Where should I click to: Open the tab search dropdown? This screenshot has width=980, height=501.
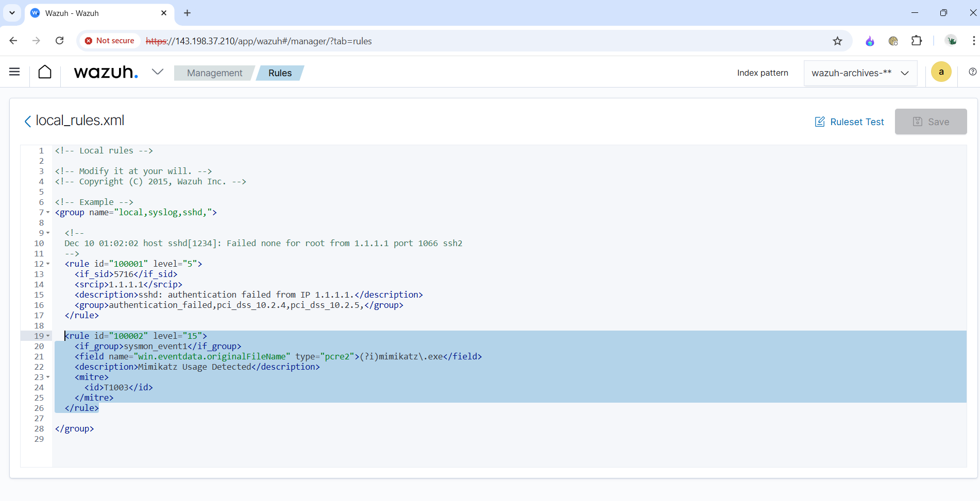coord(12,13)
